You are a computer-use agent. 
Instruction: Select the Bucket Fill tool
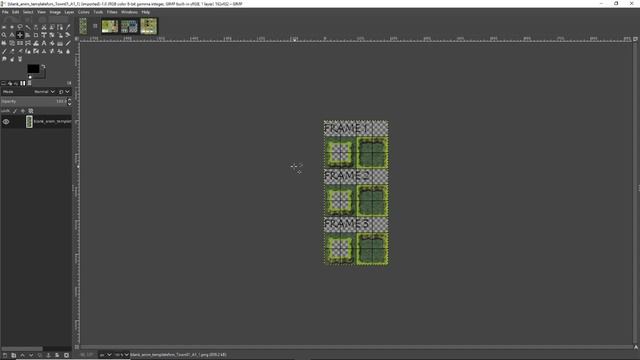coord(52,43)
